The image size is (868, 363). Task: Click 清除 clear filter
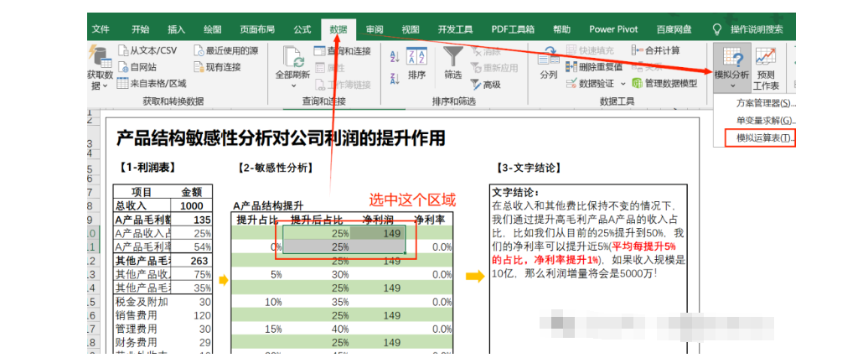click(x=485, y=51)
